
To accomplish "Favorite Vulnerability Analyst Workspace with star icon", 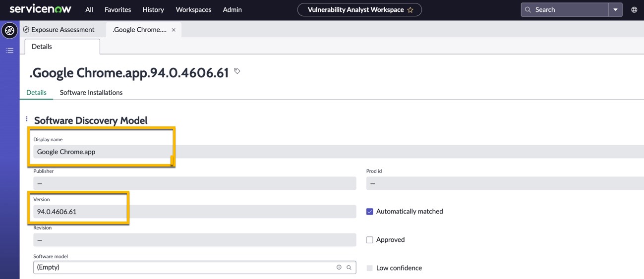I will coord(410,10).
